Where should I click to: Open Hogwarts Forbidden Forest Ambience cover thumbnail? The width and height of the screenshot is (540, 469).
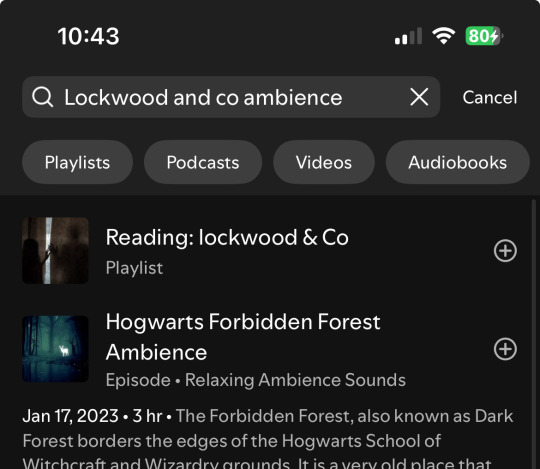[x=55, y=349]
